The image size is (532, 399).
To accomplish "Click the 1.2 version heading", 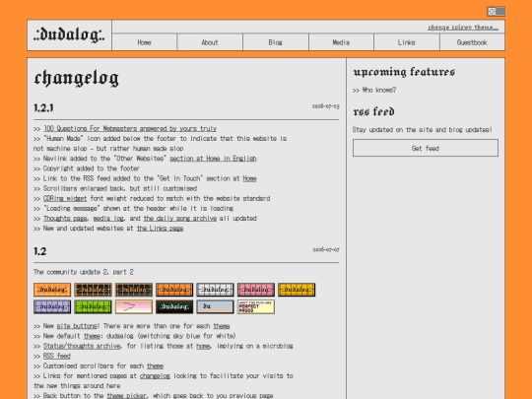I will click(40, 251).
